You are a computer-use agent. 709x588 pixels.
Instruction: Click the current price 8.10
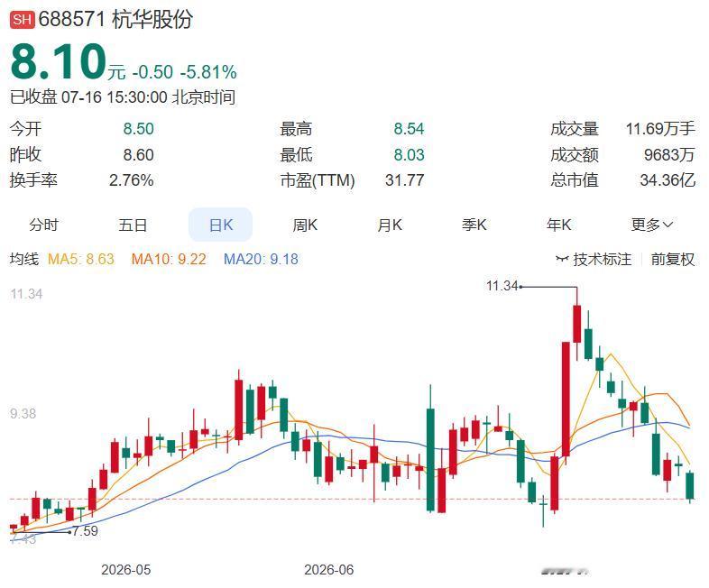click(x=59, y=61)
